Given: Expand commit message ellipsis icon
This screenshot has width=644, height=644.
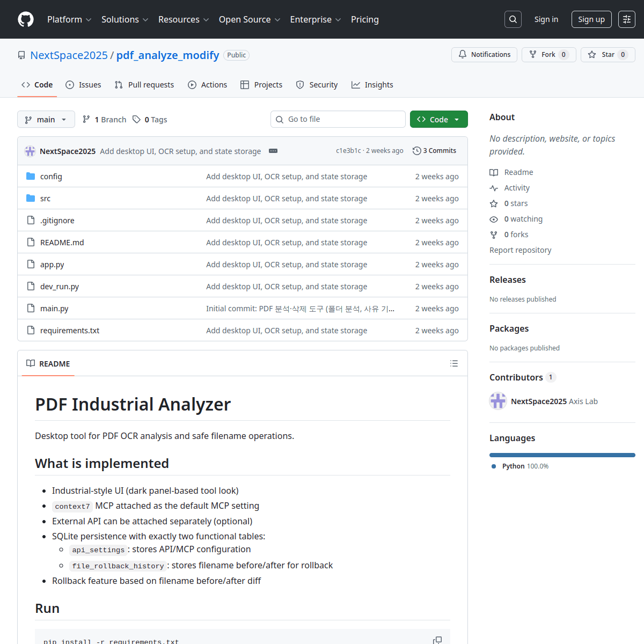Looking at the screenshot, I should pyautogui.click(x=273, y=151).
